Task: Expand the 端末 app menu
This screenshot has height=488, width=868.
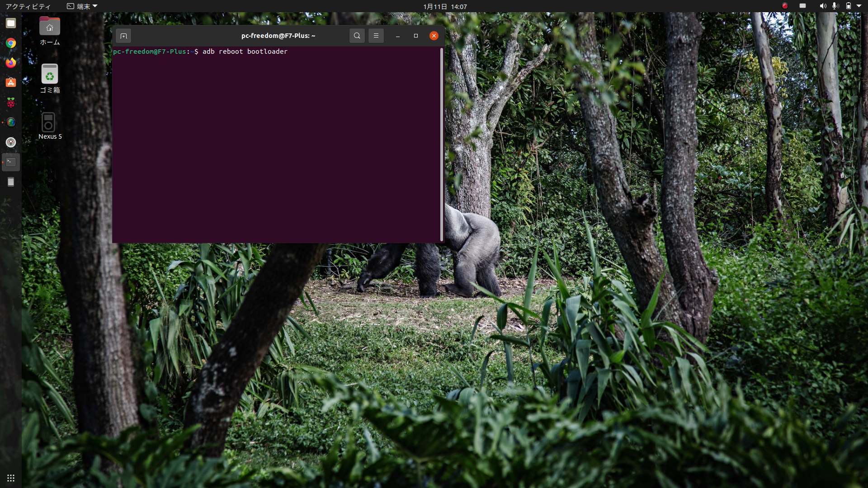Action: [x=82, y=6]
